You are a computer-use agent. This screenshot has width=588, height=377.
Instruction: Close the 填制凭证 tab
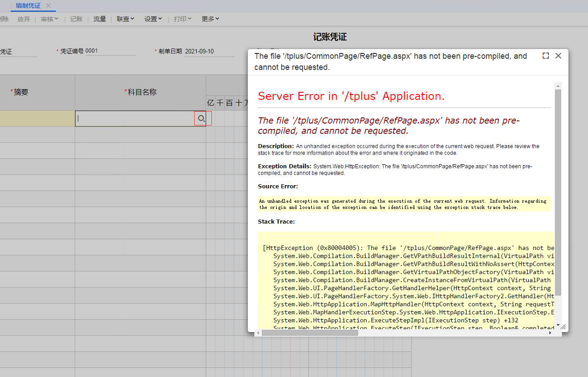pyautogui.click(x=48, y=6)
